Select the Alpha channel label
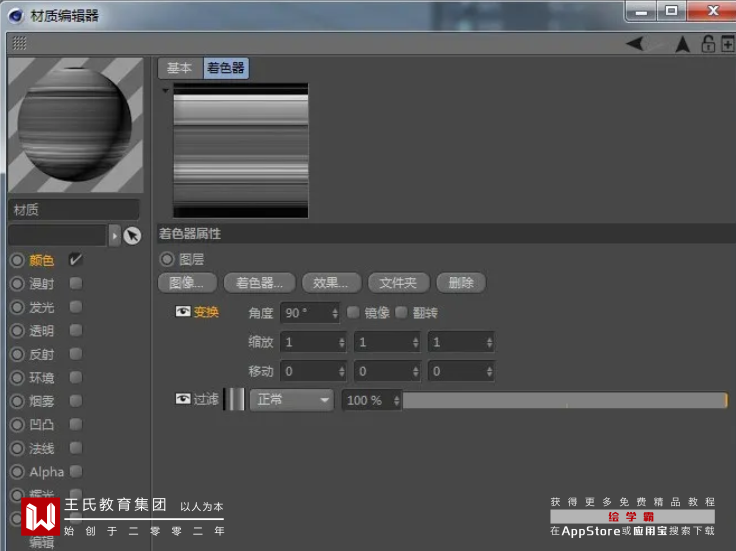Screen dimensions: 736x551 (46, 472)
